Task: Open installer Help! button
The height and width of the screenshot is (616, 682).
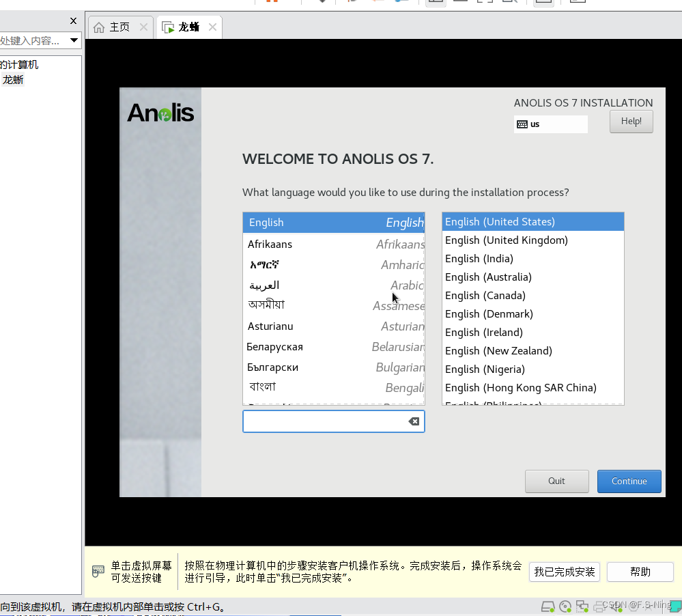Action: 631,122
